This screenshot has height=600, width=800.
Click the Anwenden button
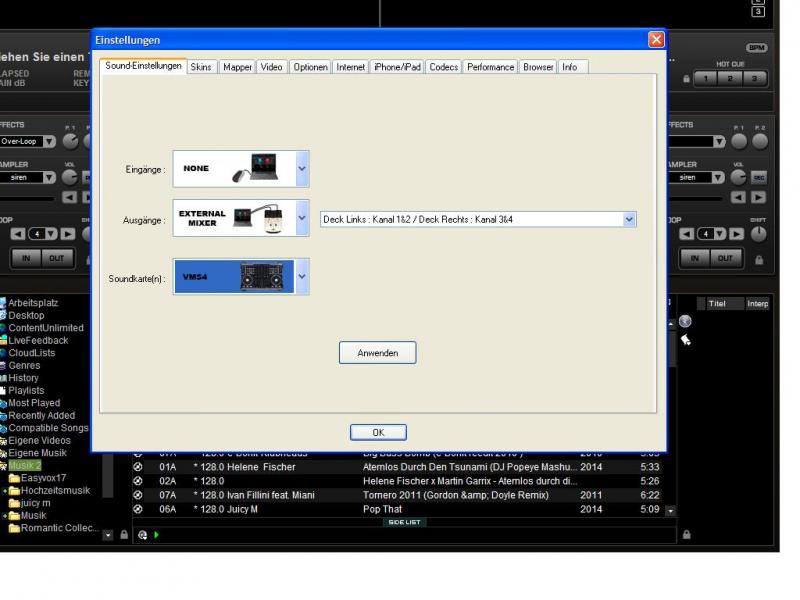[x=377, y=353]
